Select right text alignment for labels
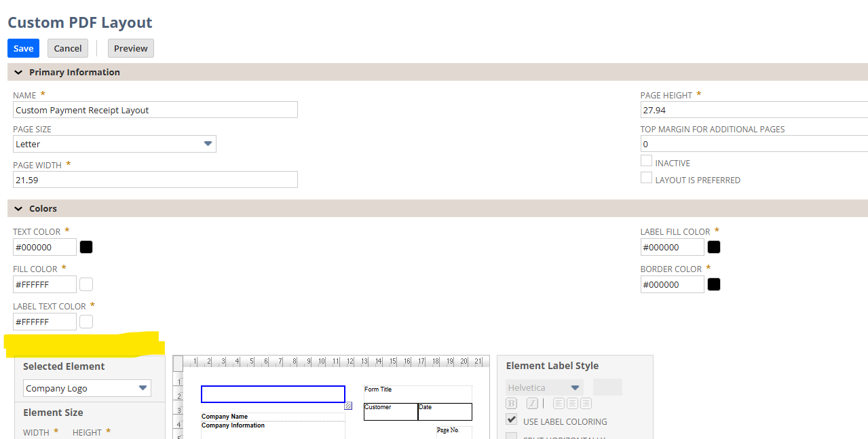 (x=586, y=403)
